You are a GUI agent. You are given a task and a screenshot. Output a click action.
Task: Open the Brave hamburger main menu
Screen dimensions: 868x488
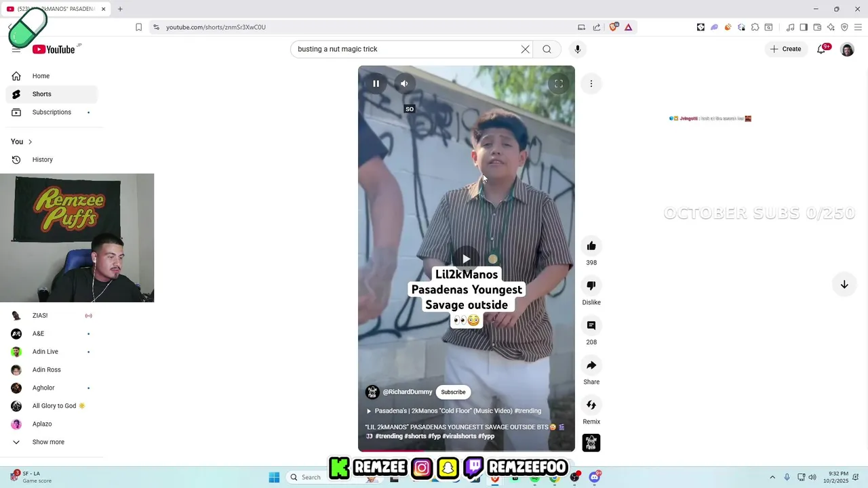click(x=858, y=27)
